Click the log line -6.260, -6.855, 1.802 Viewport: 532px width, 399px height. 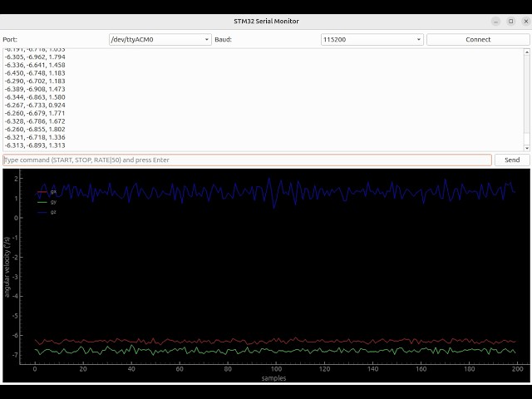click(35, 130)
